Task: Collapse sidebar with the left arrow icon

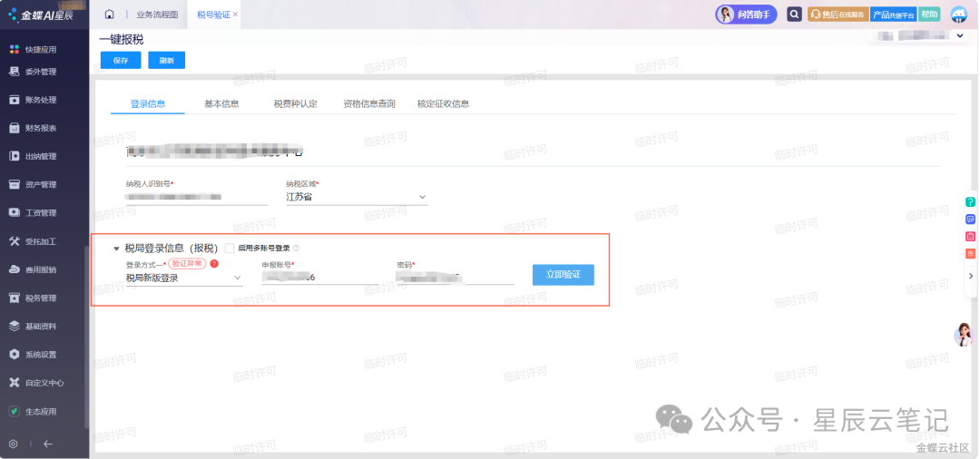Action: pyautogui.click(x=47, y=444)
